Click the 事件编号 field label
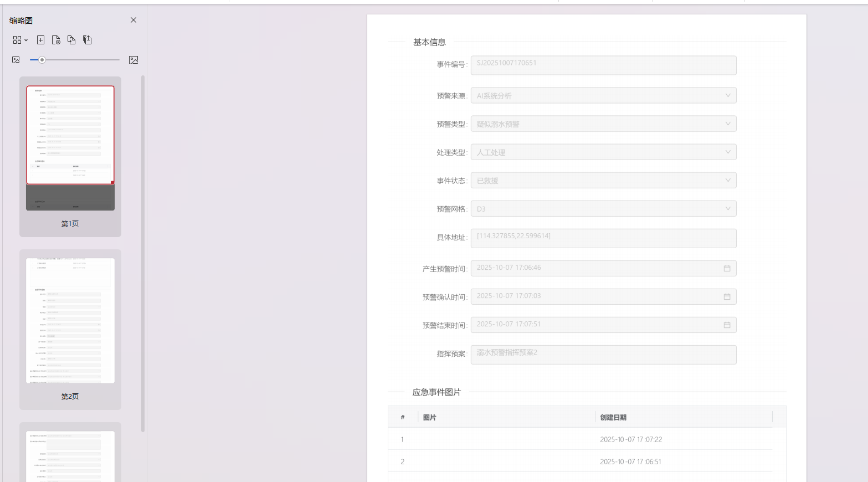 click(x=452, y=65)
